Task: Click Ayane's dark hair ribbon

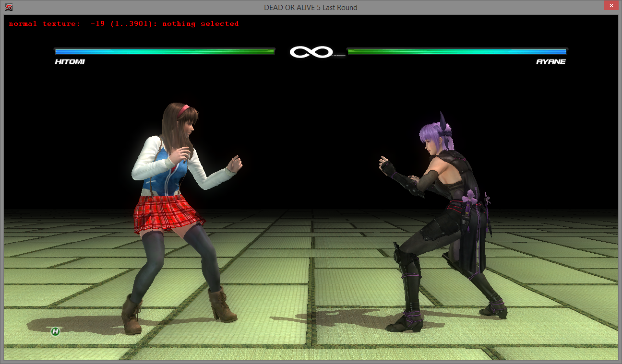Action: [443, 121]
